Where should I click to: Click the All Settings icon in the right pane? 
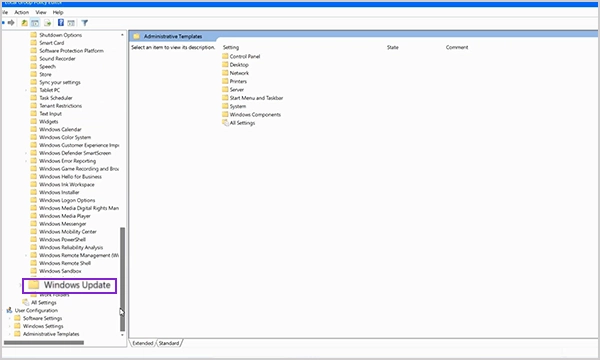tap(225, 123)
